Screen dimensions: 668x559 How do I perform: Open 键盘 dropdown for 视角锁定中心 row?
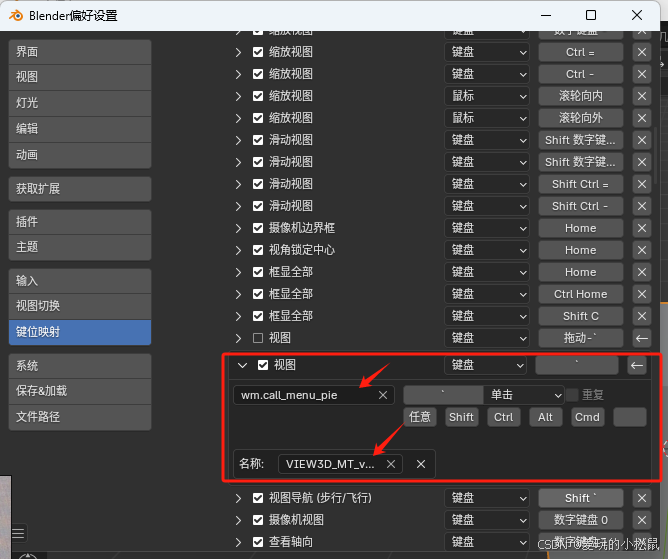[x=487, y=250]
